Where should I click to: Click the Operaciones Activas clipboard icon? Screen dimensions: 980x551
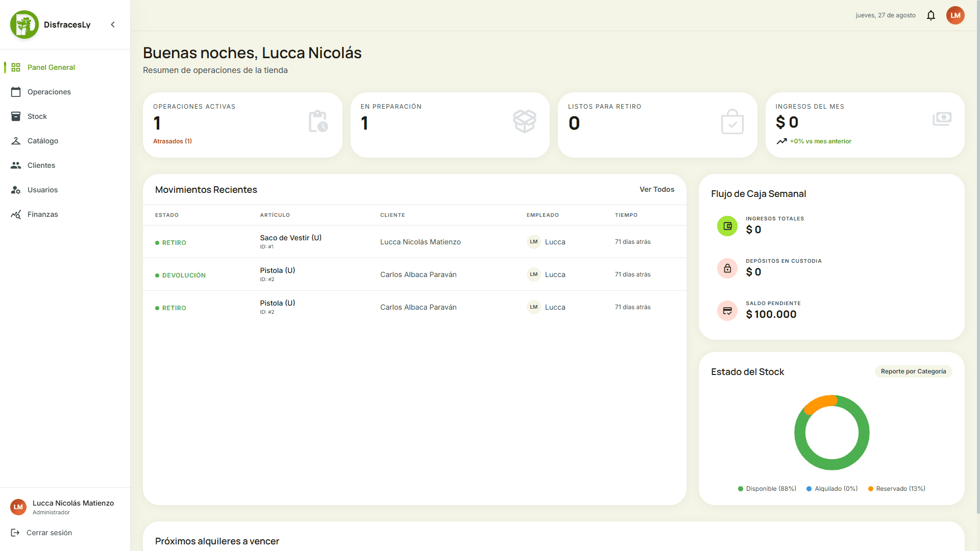click(318, 121)
